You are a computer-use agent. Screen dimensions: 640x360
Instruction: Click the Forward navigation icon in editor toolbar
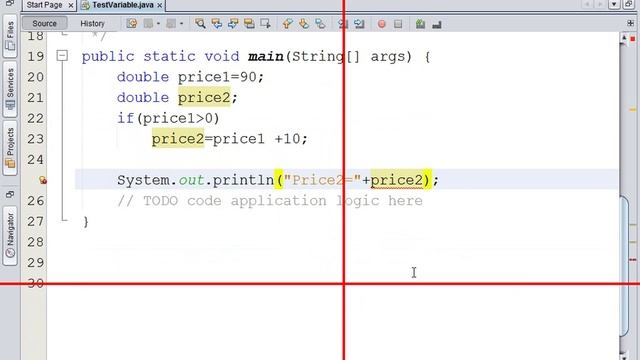[x=171, y=24]
